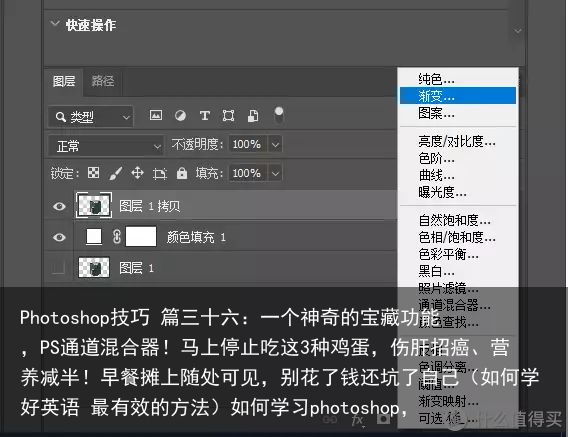Choose 色相/饱和度... adjustment
The height and width of the screenshot is (437, 568).
(458, 237)
